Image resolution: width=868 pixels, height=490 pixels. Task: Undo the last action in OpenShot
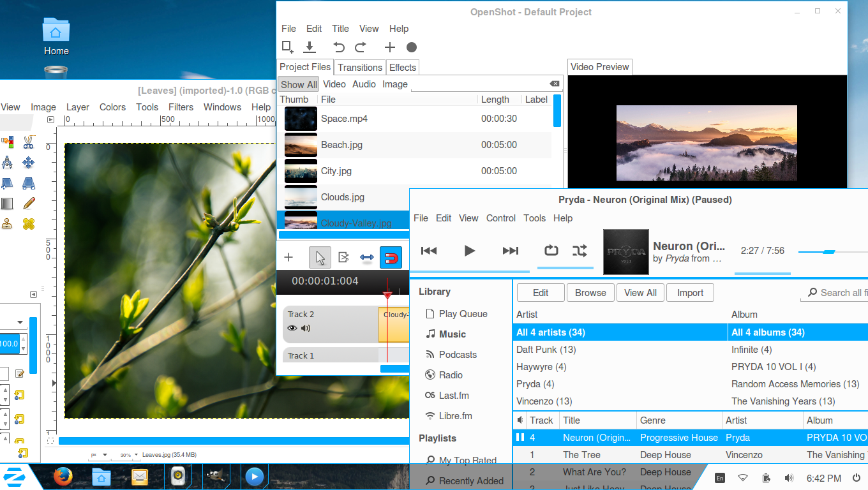[339, 47]
